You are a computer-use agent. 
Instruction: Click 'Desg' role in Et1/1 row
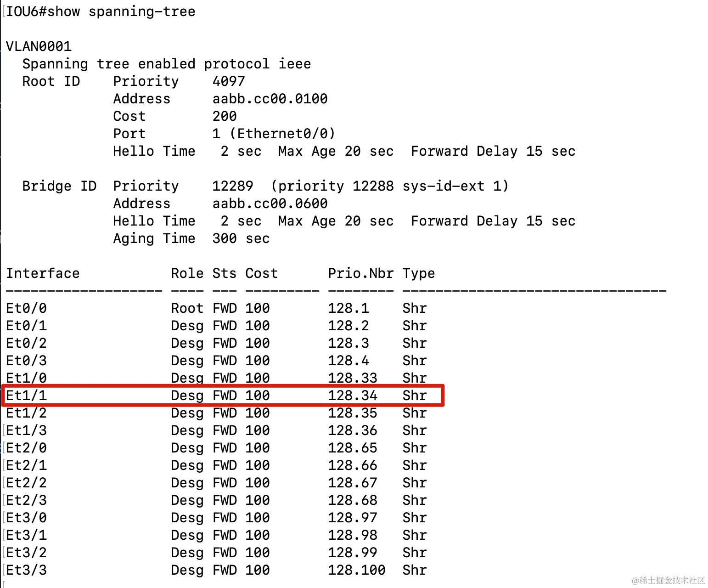click(x=187, y=396)
